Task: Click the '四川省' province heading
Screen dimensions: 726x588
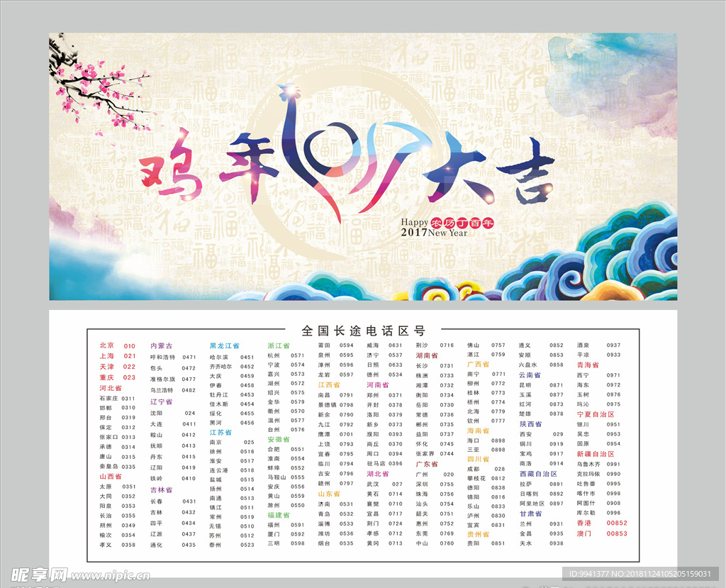Action: tap(479, 459)
